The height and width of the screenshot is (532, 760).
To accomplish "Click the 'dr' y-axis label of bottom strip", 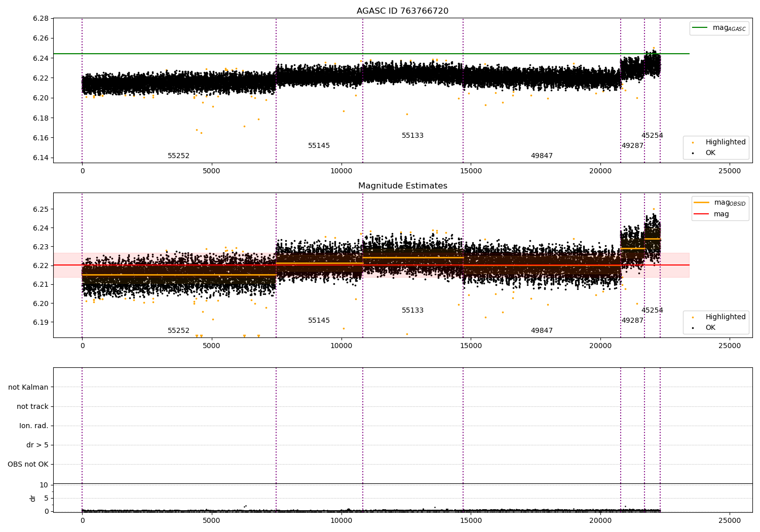I will point(33,498).
